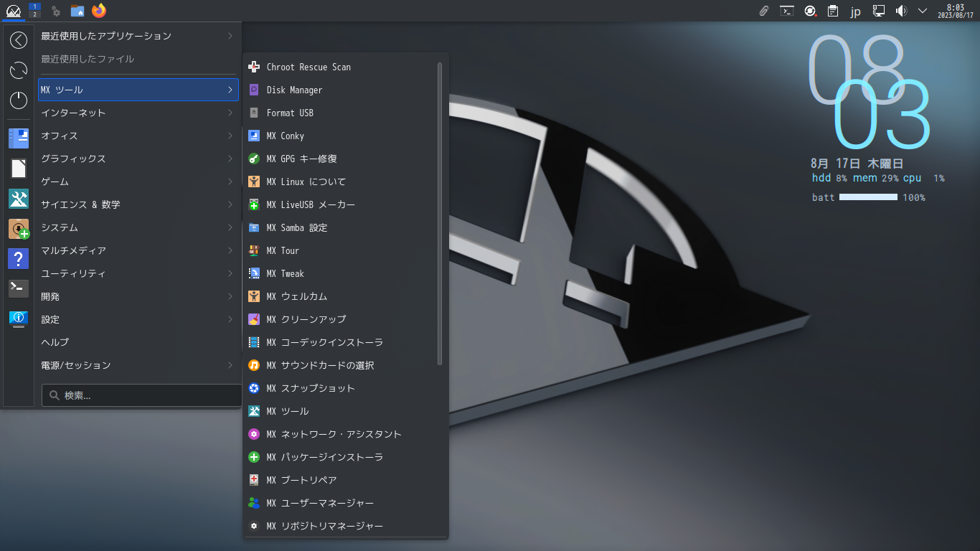
Task: Select the MX ツール menu category
Action: (138, 90)
